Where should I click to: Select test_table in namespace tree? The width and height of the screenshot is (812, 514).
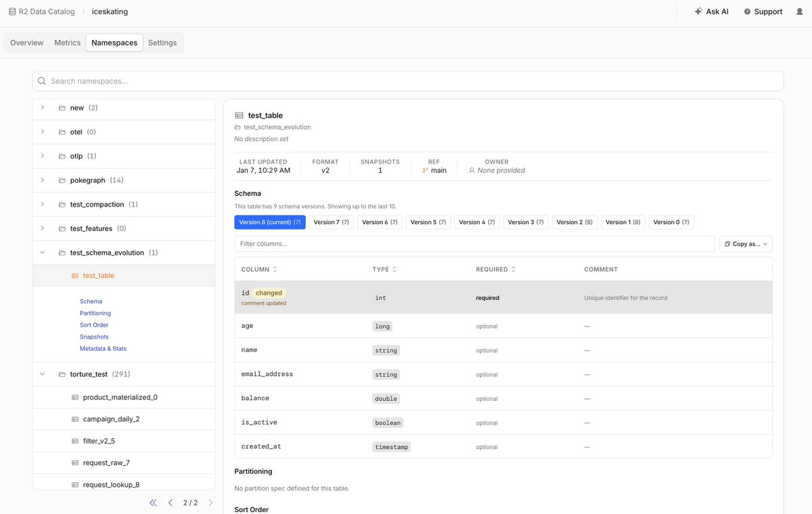[124, 276]
